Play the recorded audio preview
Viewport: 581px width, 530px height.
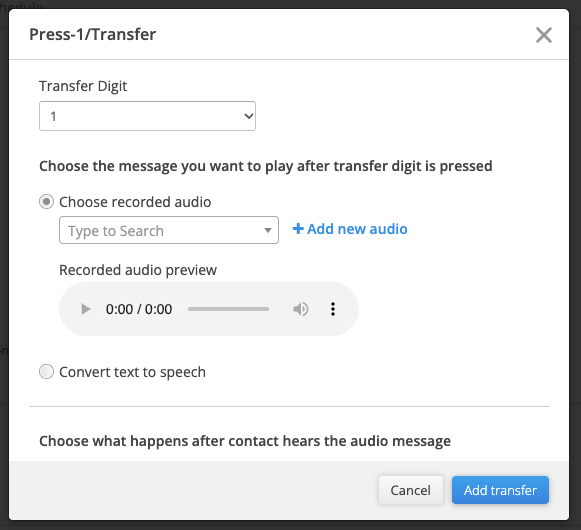coord(86,309)
